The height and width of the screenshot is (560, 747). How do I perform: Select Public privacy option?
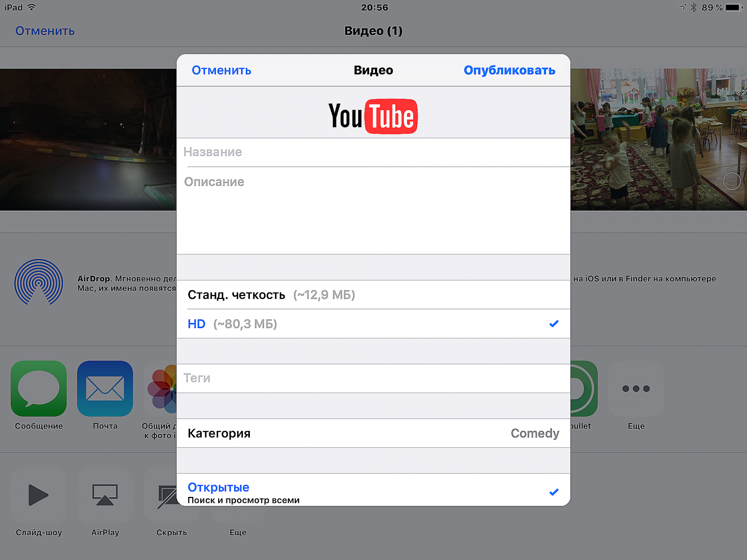pos(373,490)
